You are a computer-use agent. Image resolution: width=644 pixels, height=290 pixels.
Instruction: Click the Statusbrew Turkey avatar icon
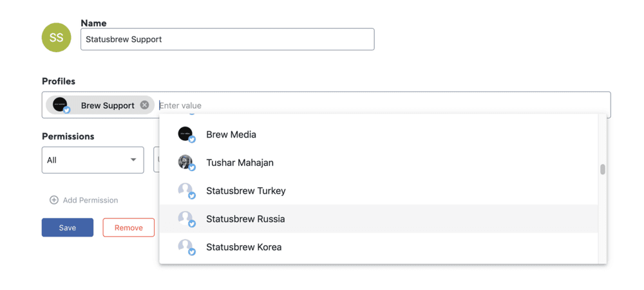[185, 190]
